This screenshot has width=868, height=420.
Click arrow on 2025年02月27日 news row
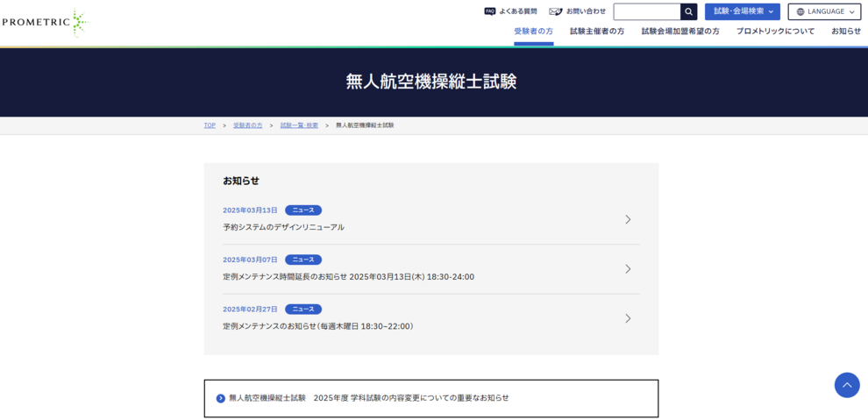628,318
